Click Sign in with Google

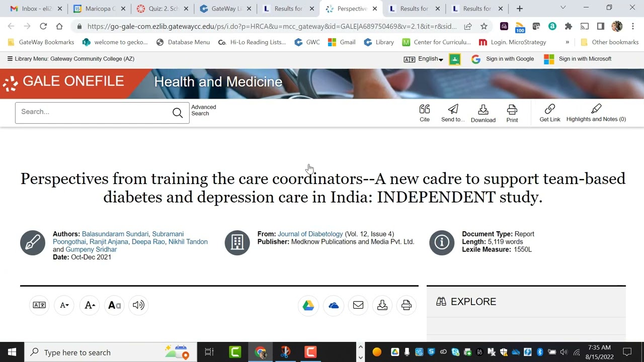[x=503, y=59]
